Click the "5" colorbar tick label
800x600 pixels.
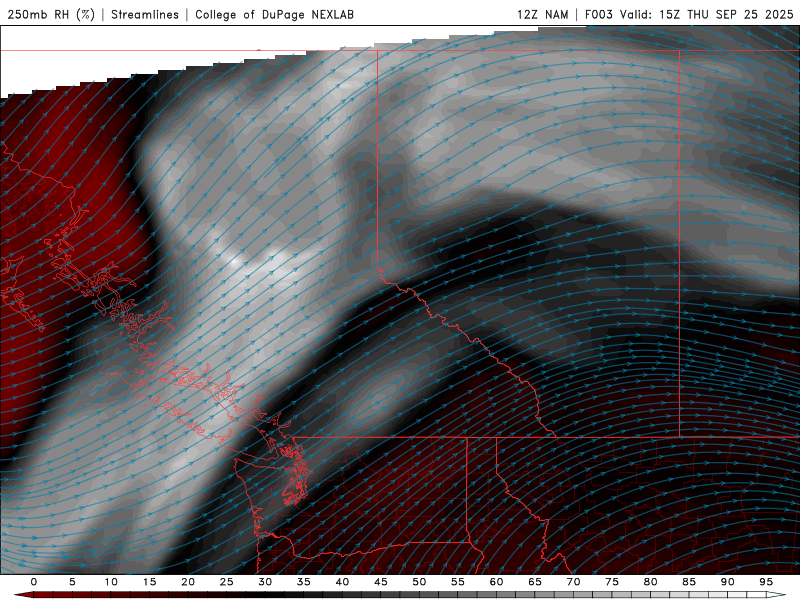(x=72, y=582)
